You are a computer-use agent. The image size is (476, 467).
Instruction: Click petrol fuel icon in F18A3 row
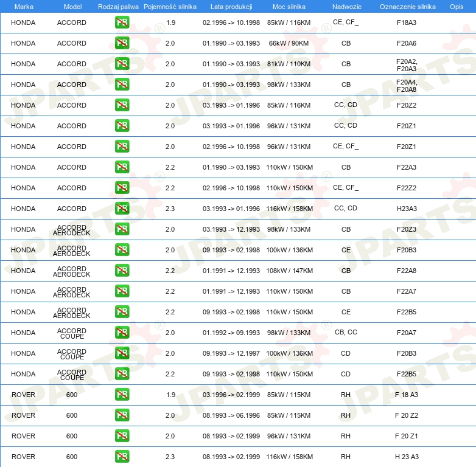(x=122, y=22)
